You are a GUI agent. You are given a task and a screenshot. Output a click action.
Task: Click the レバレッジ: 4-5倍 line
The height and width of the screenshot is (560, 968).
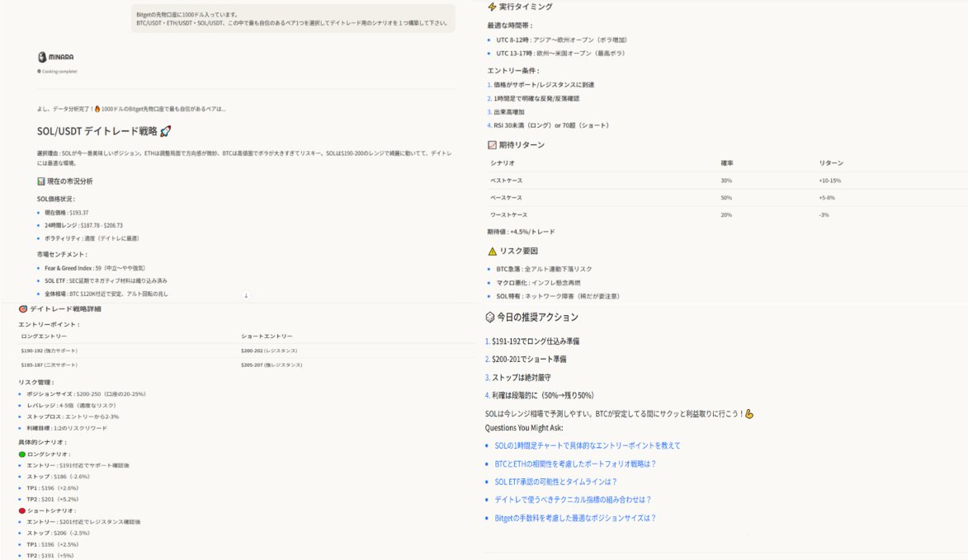71,406
